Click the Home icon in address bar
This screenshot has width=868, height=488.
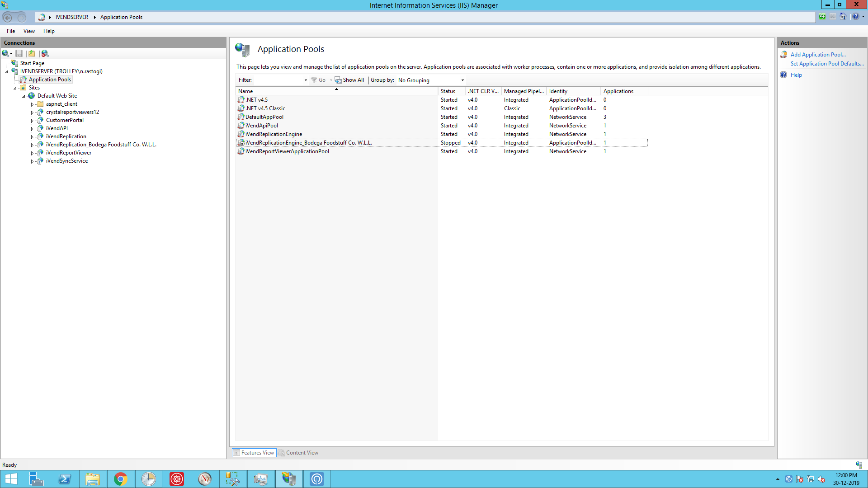coord(843,17)
